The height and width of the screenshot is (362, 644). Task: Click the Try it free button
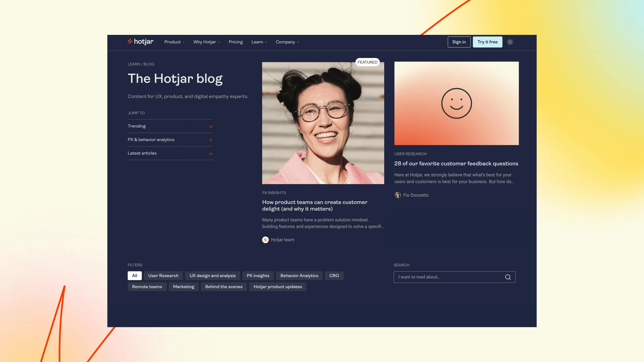(488, 42)
